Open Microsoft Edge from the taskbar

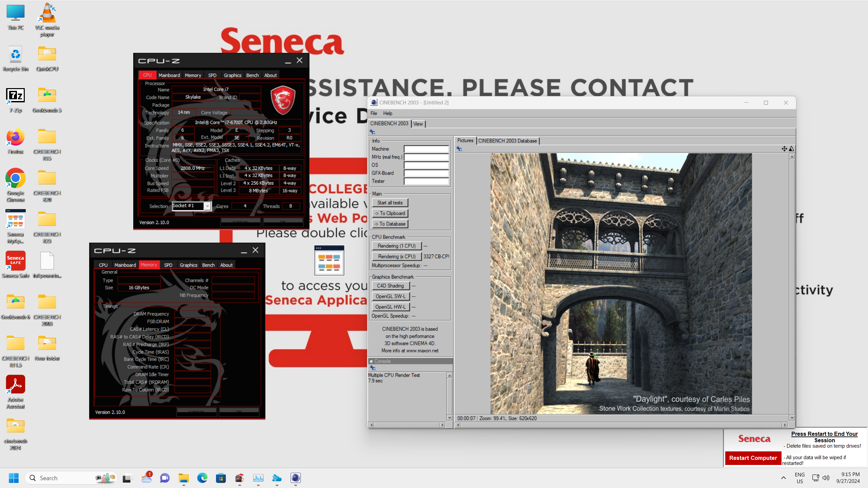click(x=202, y=478)
